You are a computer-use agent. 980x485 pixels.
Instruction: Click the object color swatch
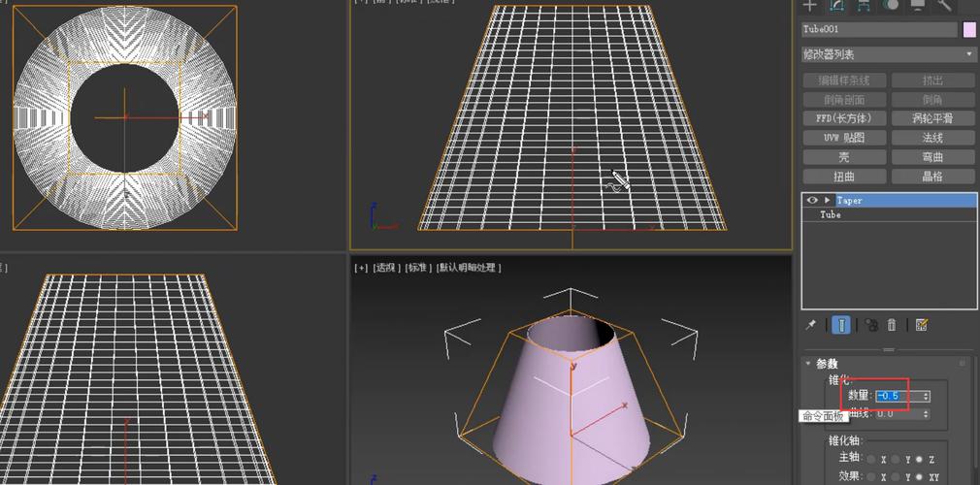point(969,30)
